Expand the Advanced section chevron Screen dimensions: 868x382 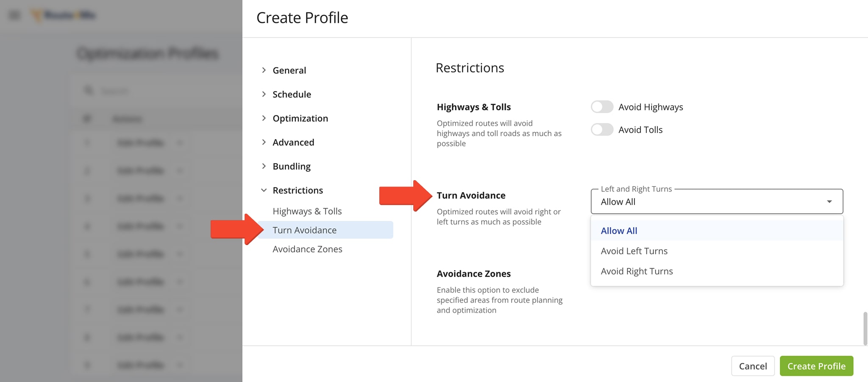coord(264,142)
